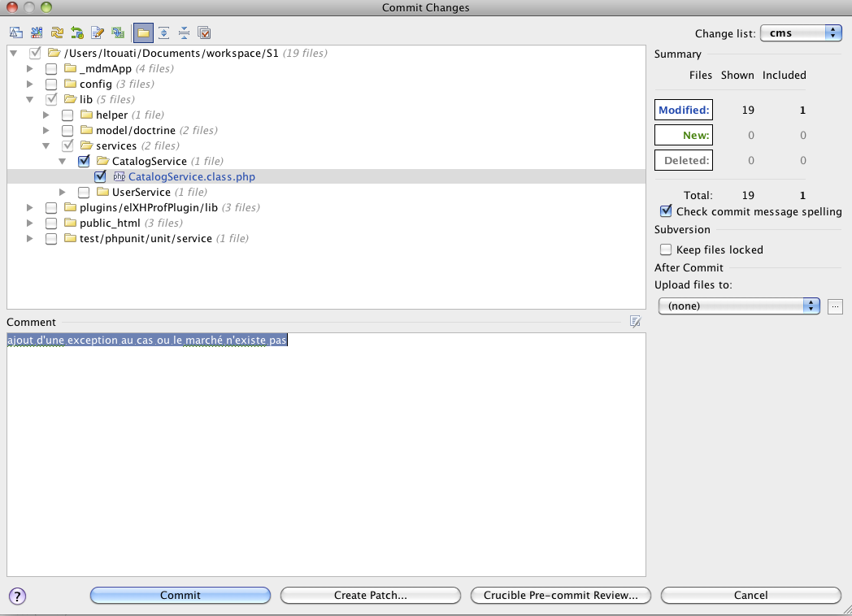Enable Keep files locked option
This screenshot has width=852, height=616.
666,249
